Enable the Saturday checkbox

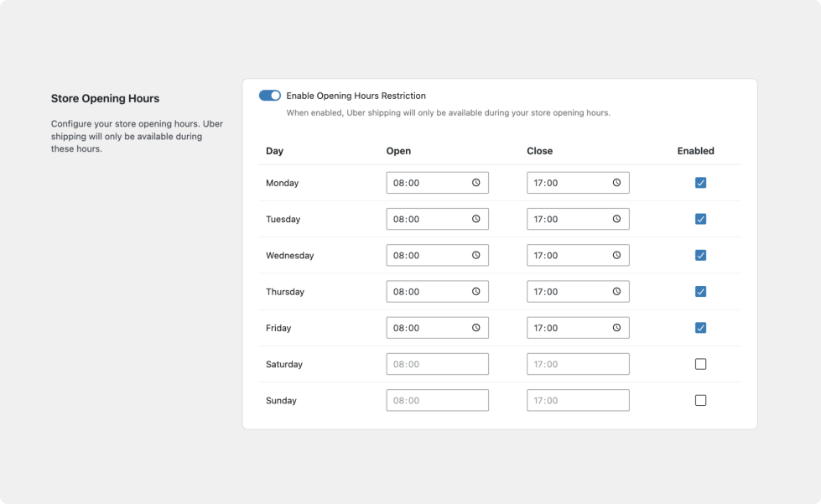[700, 364]
